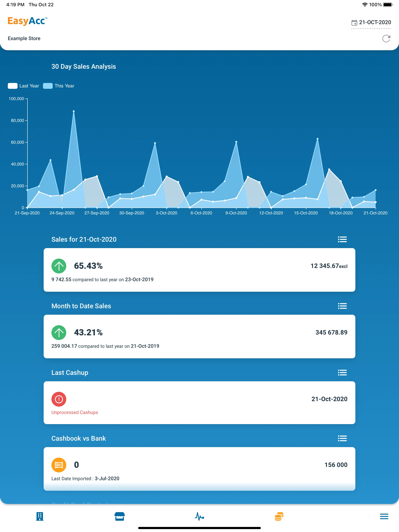Image resolution: width=399 pixels, height=532 pixels.
Task: Select the store/shop icon in bottom nav
Action: [119, 516]
